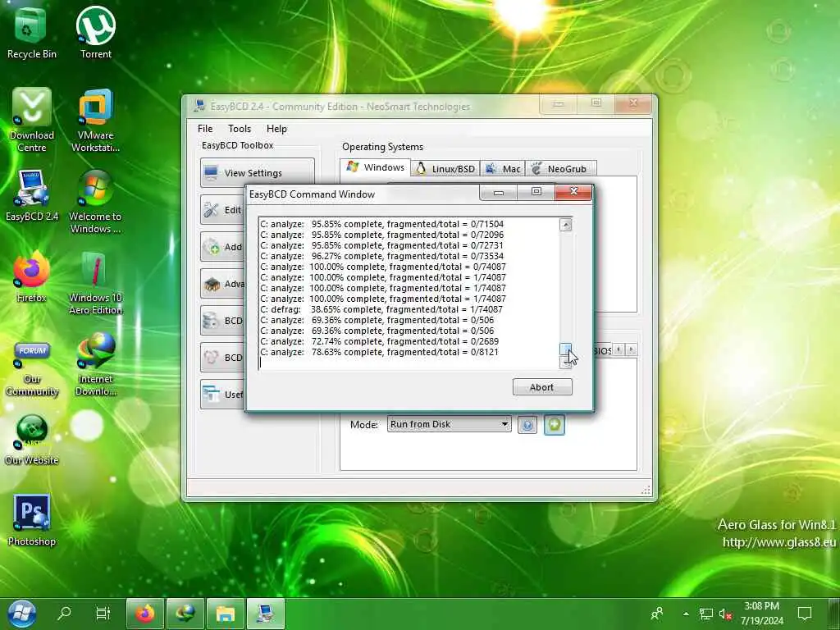Screen dimensions: 840x630
Task: Click the green add entry icon beside Mode
Action: (x=555, y=425)
